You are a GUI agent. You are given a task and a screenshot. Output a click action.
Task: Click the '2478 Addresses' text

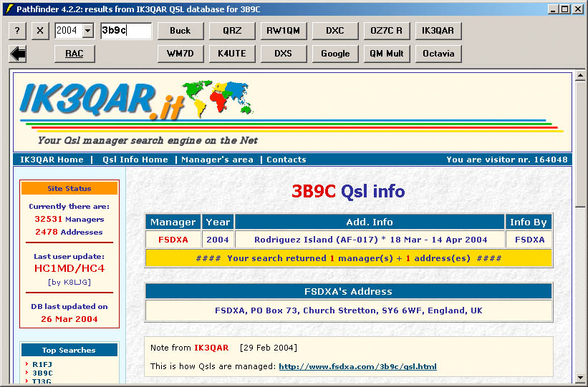tap(69, 232)
